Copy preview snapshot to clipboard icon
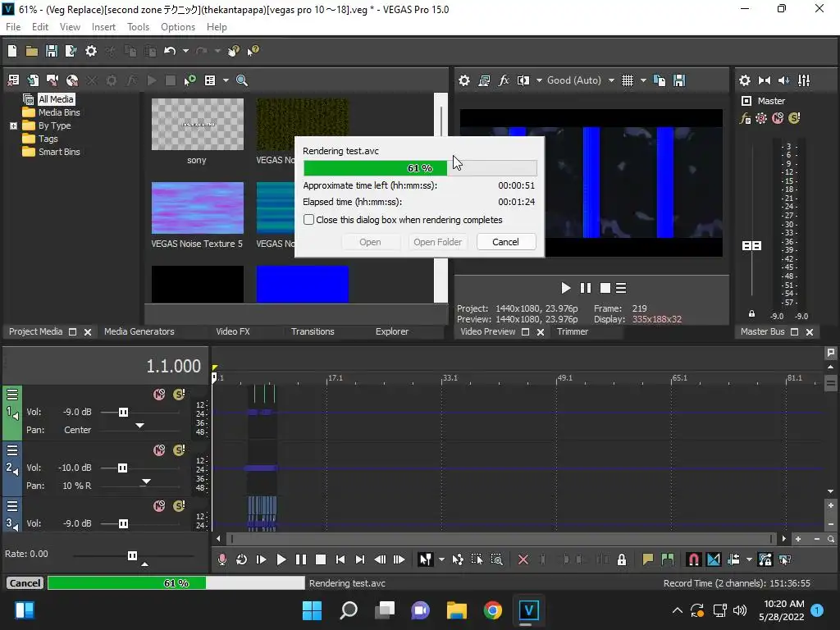The image size is (840, 630). click(660, 80)
